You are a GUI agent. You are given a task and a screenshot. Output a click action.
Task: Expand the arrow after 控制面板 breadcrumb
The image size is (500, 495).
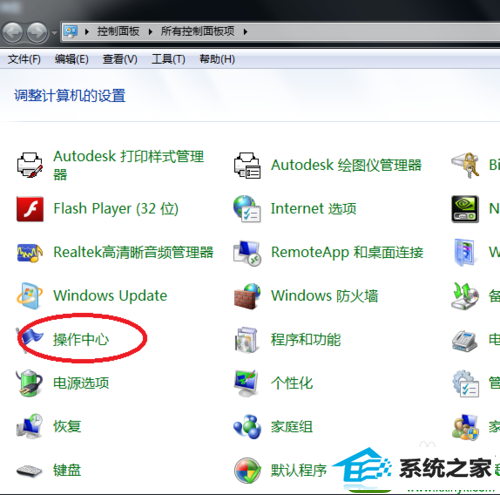[x=151, y=32]
